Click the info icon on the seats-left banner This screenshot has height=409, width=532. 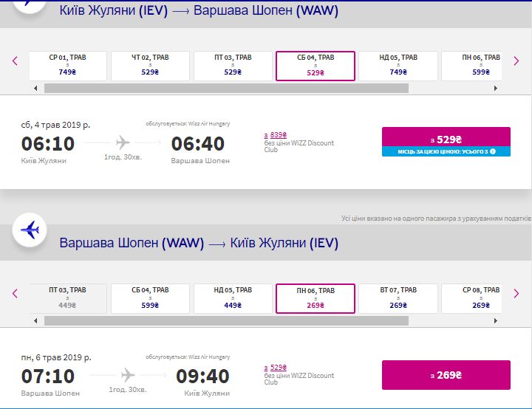[493, 151]
